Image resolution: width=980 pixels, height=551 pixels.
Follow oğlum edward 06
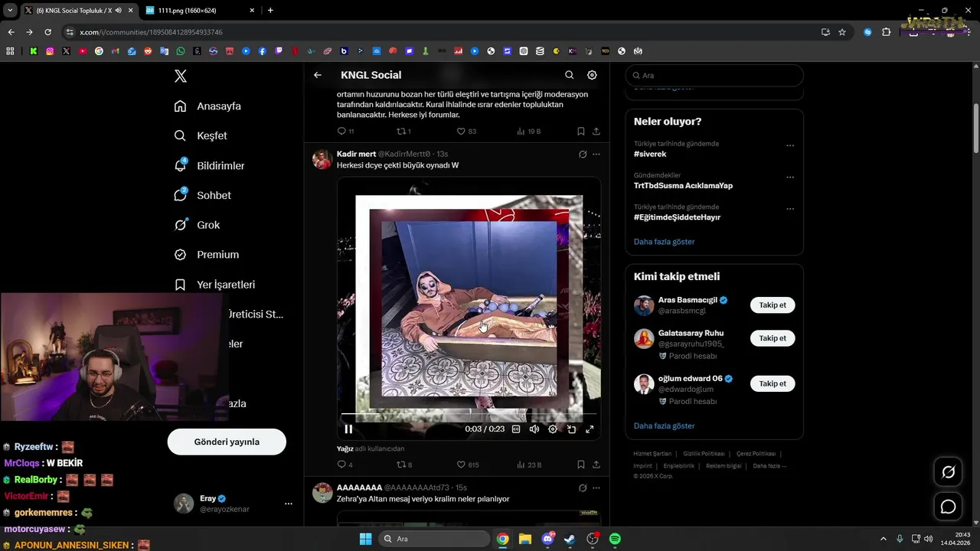coord(773,383)
